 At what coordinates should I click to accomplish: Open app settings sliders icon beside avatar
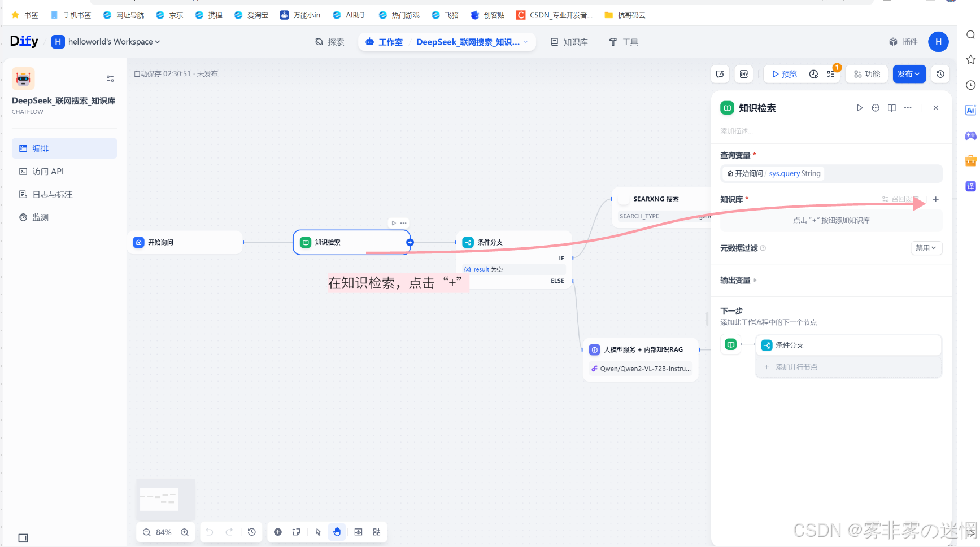click(110, 78)
